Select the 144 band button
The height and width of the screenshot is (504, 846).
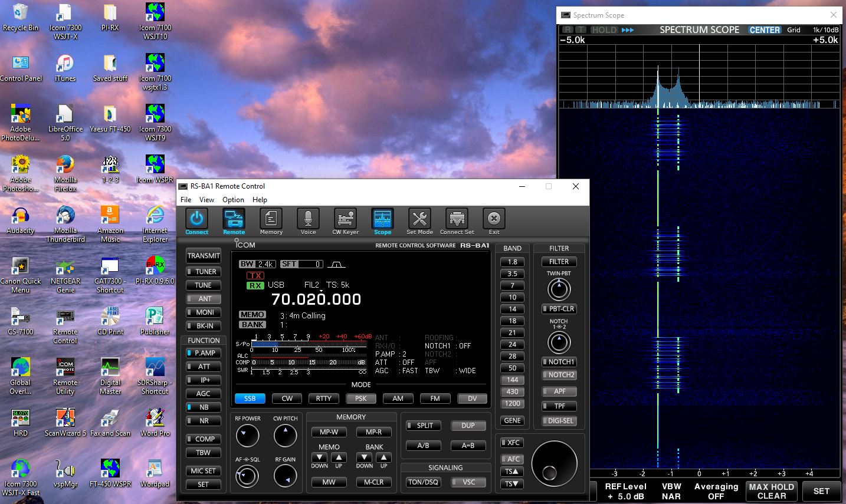point(512,380)
